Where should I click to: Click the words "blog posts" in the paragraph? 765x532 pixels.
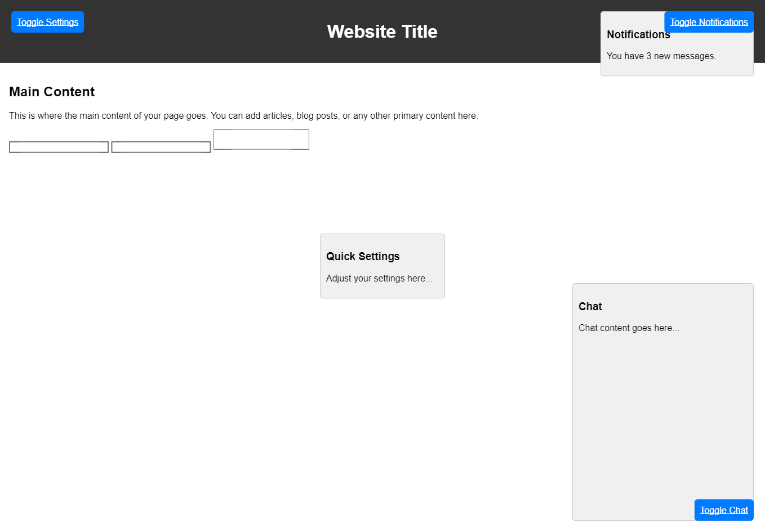(x=317, y=116)
